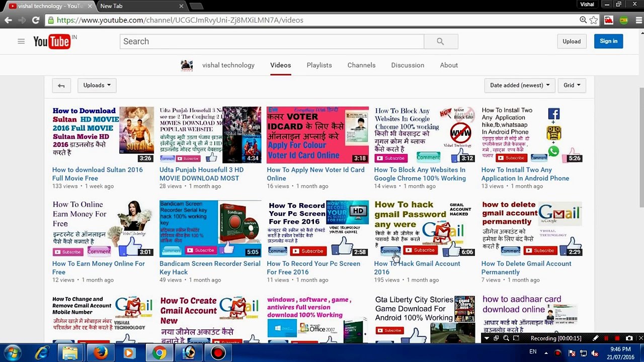Viewport: 644px width, 362px height.
Task: Open the How To Record Your Pc Screen thumbnail
Action: point(317,229)
